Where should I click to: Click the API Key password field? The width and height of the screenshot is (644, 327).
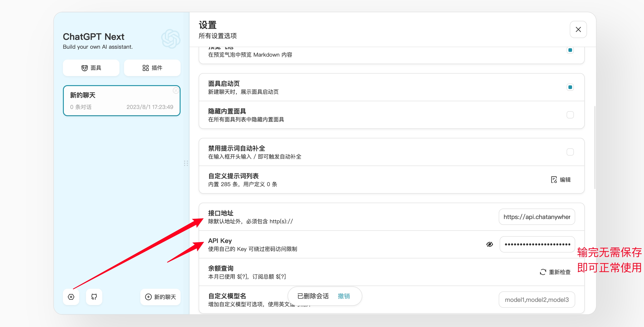point(537,244)
